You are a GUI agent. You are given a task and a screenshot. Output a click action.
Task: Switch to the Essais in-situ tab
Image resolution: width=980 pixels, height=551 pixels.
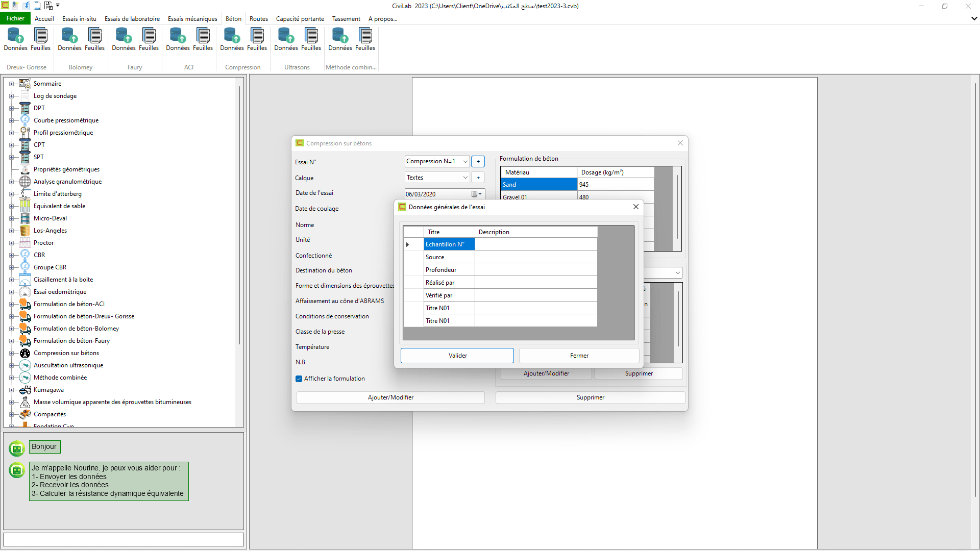79,19
